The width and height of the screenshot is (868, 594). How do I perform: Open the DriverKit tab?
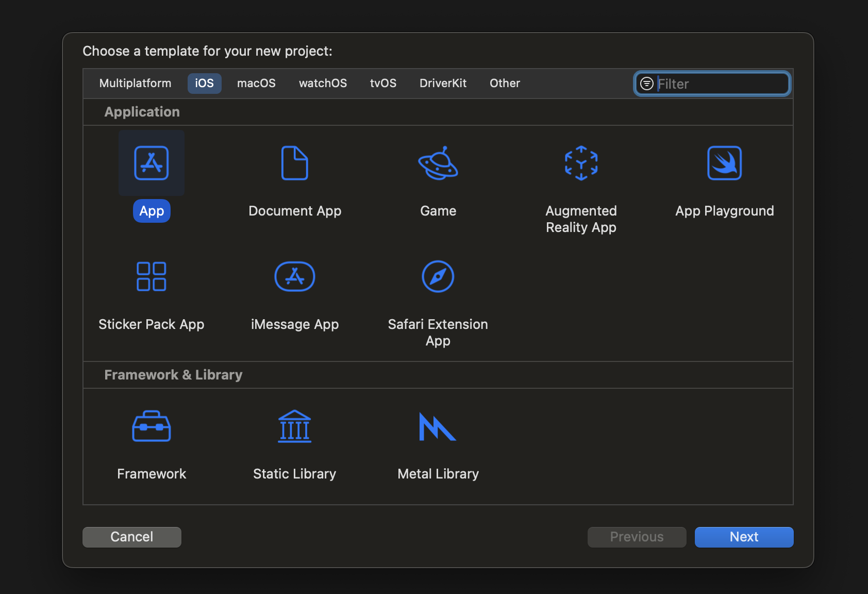click(443, 83)
